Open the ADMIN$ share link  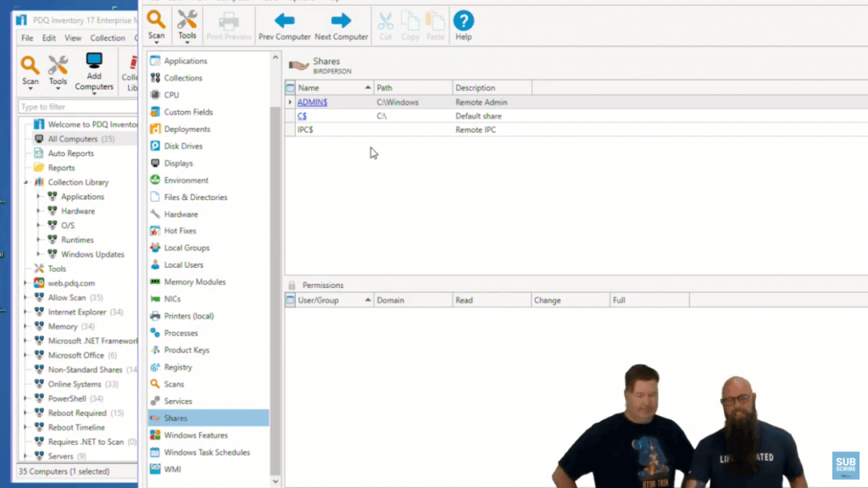(312, 103)
